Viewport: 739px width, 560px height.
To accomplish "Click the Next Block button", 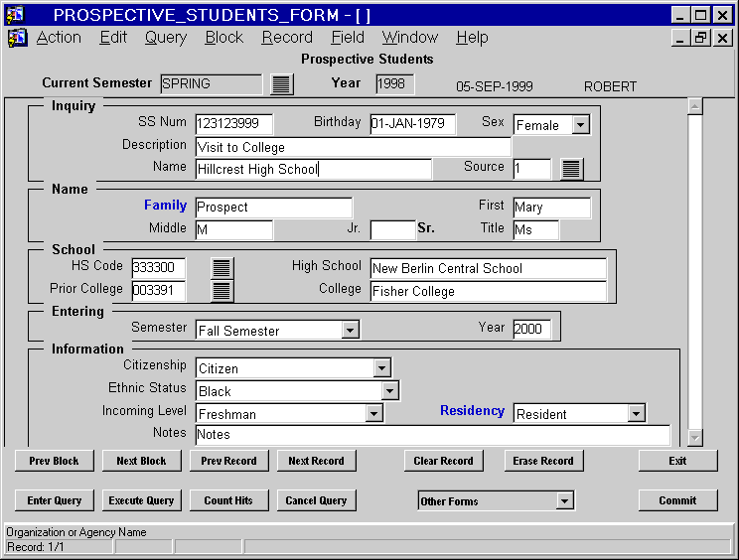I will (141, 461).
